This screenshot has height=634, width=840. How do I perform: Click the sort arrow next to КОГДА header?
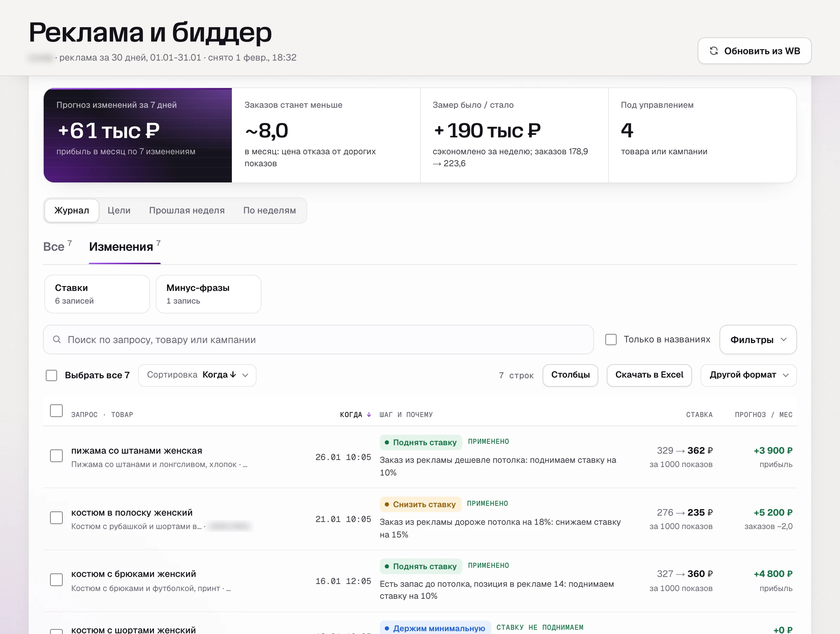(x=369, y=415)
